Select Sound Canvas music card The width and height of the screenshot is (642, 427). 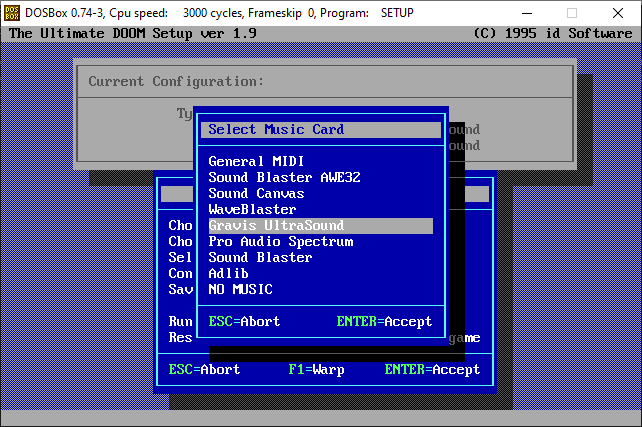pos(256,193)
